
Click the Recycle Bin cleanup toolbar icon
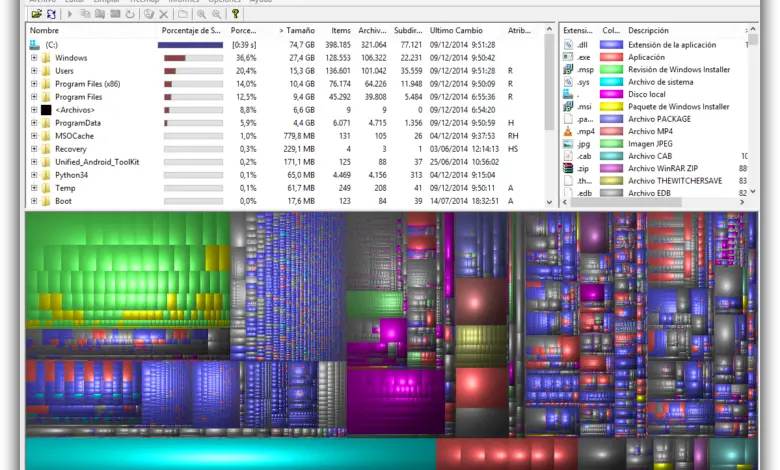tap(149, 14)
